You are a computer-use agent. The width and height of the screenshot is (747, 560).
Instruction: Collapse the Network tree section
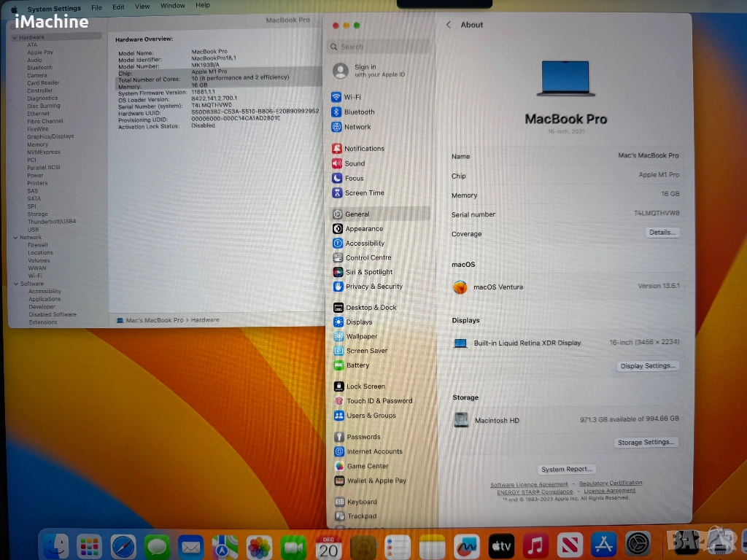tap(15, 238)
